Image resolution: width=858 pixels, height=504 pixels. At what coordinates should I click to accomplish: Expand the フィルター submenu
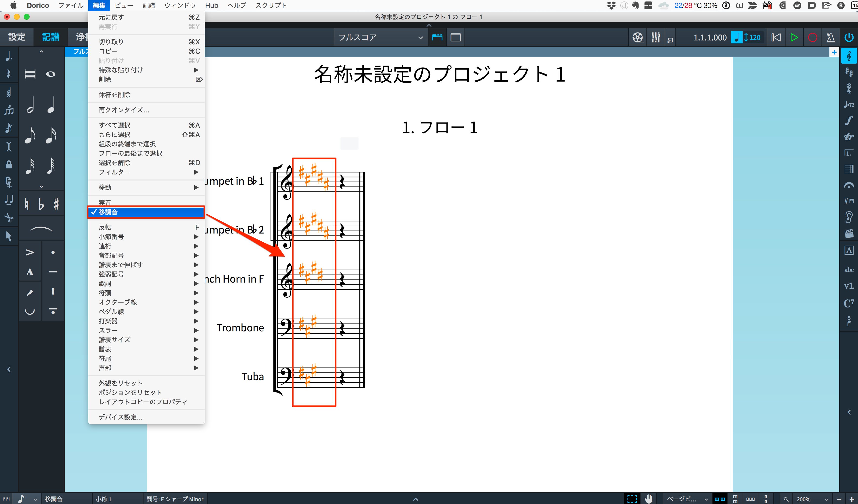pyautogui.click(x=146, y=172)
